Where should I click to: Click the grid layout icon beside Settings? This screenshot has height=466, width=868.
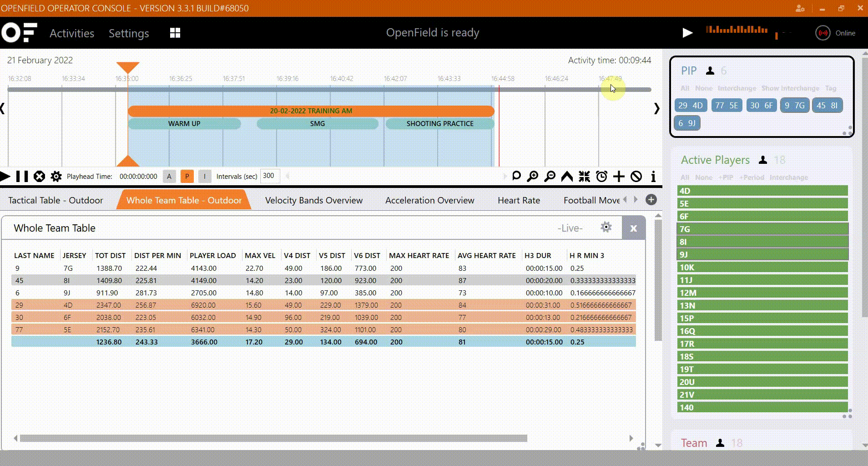(175, 33)
